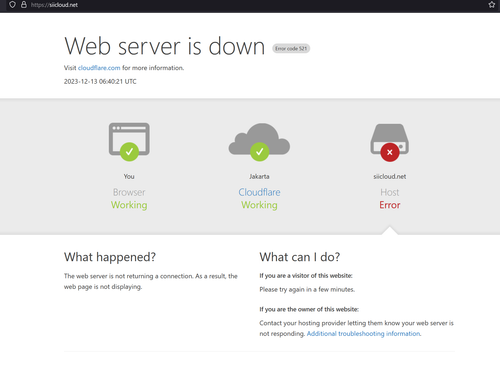Click the siicloud.net URL in the address bar
This screenshot has width=500, height=369.
point(54,5)
